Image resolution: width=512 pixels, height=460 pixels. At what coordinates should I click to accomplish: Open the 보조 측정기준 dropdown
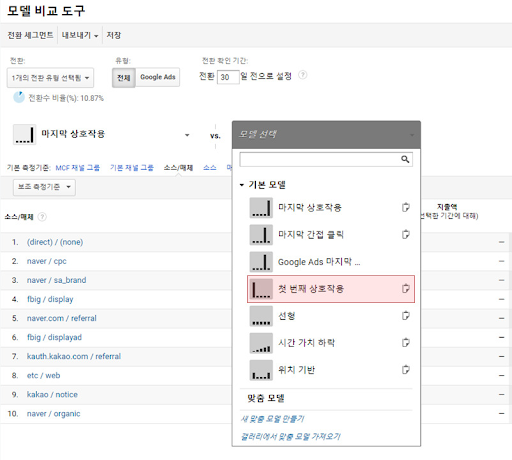click(44, 187)
